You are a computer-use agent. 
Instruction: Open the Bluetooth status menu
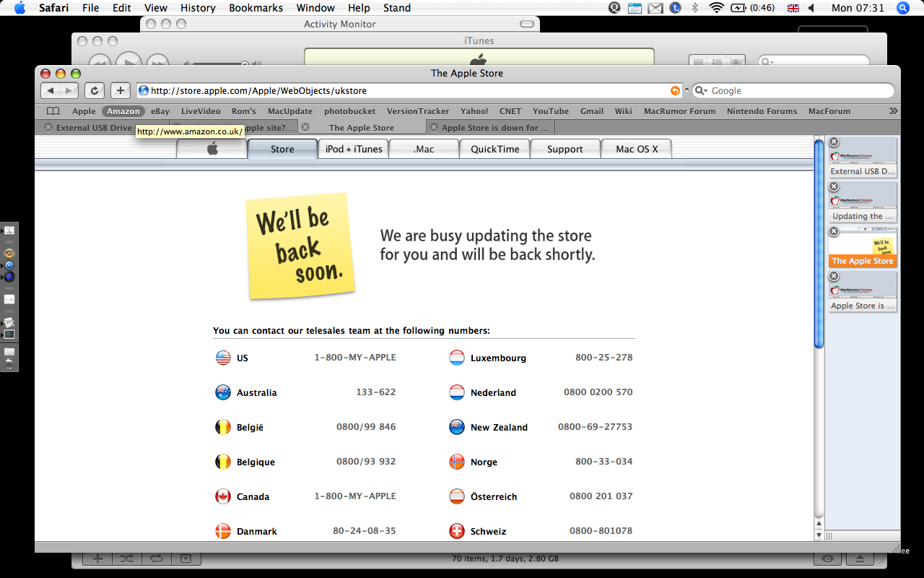point(695,8)
